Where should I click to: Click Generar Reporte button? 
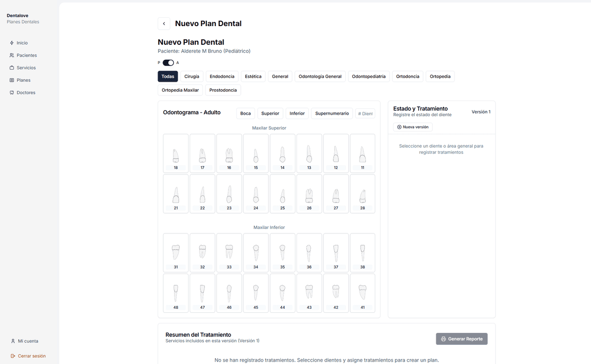coord(461,339)
